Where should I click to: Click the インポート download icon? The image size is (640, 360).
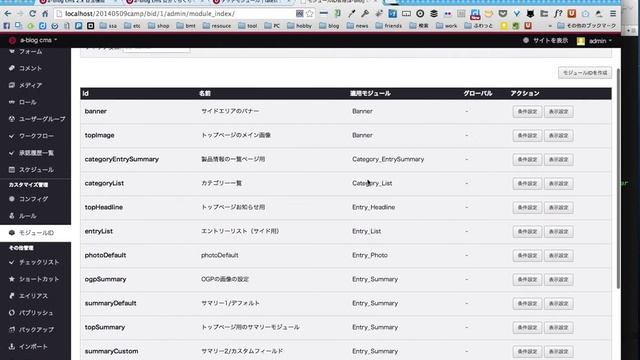[11, 347]
